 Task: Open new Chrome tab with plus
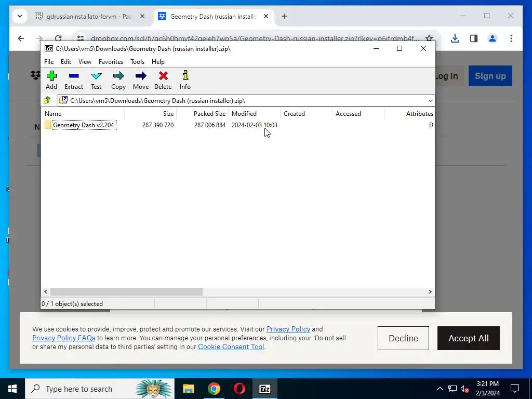tap(285, 16)
